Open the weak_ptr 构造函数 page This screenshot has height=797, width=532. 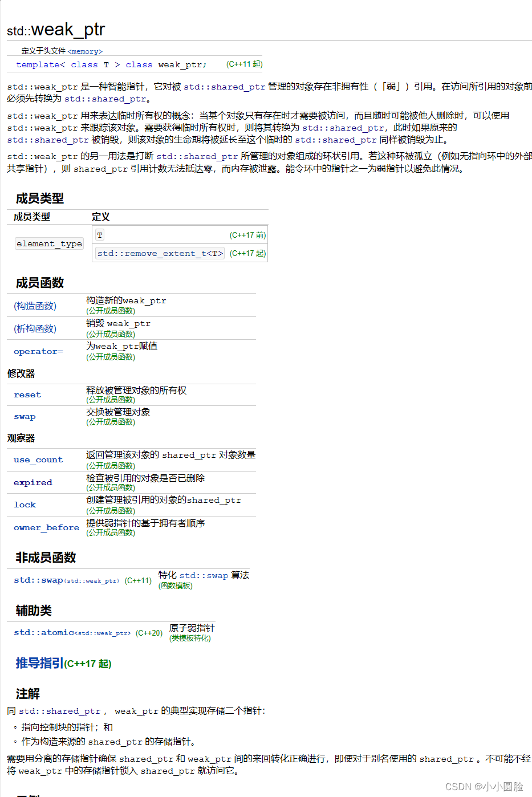pos(34,306)
